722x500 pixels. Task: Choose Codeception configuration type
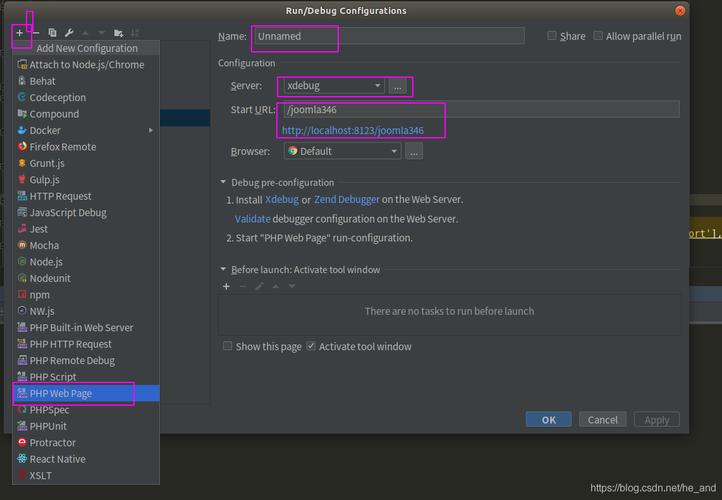click(86, 98)
